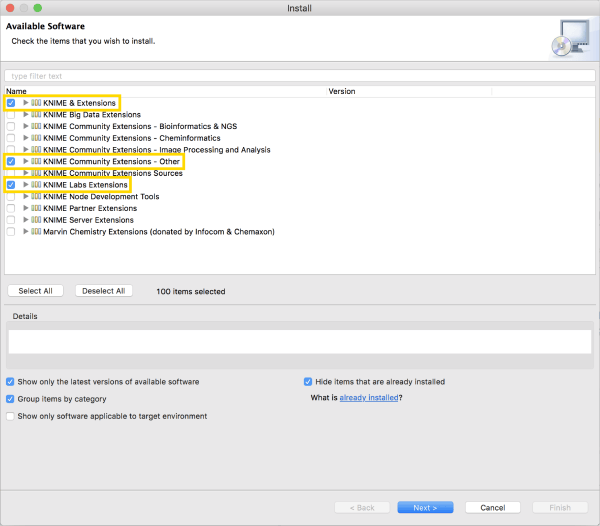Toggle Group items by category option
The image size is (600, 526).
(x=10, y=399)
